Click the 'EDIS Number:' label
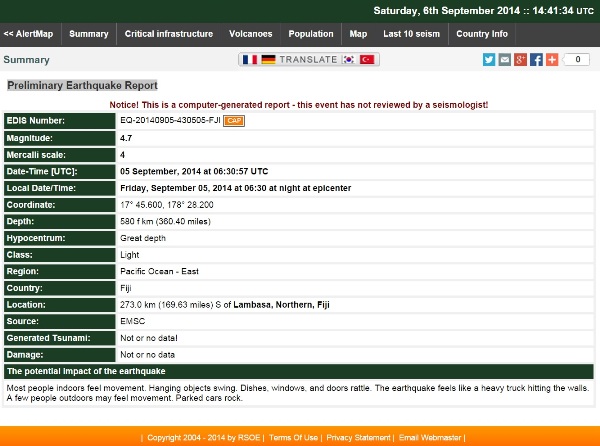 tap(36, 121)
